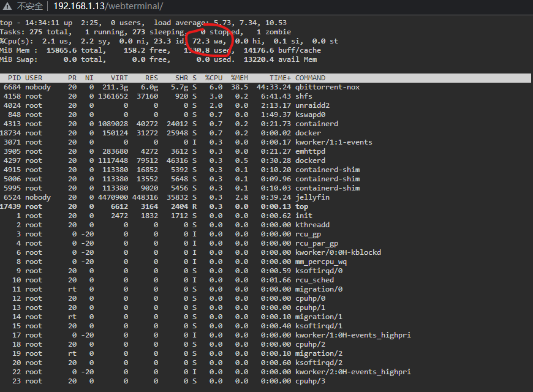Click the 275 total tasks value
533x392 pixels.
coord(48,32)
